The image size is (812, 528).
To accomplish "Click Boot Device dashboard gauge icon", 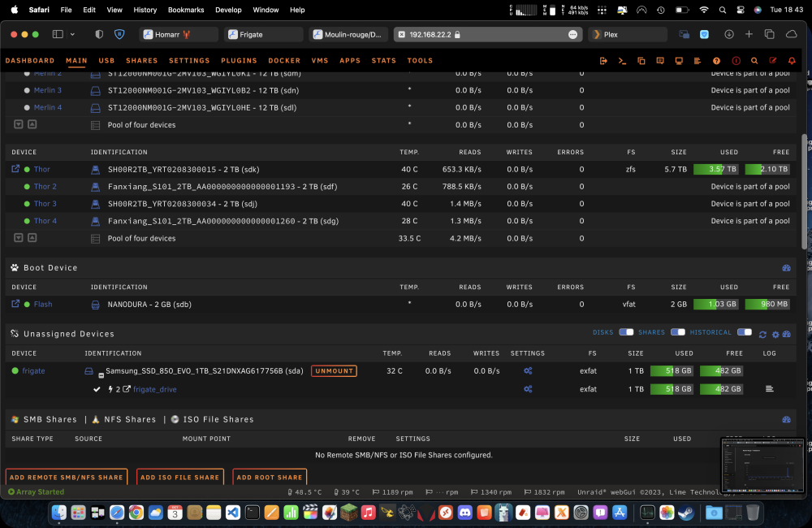I will point(787,268).
